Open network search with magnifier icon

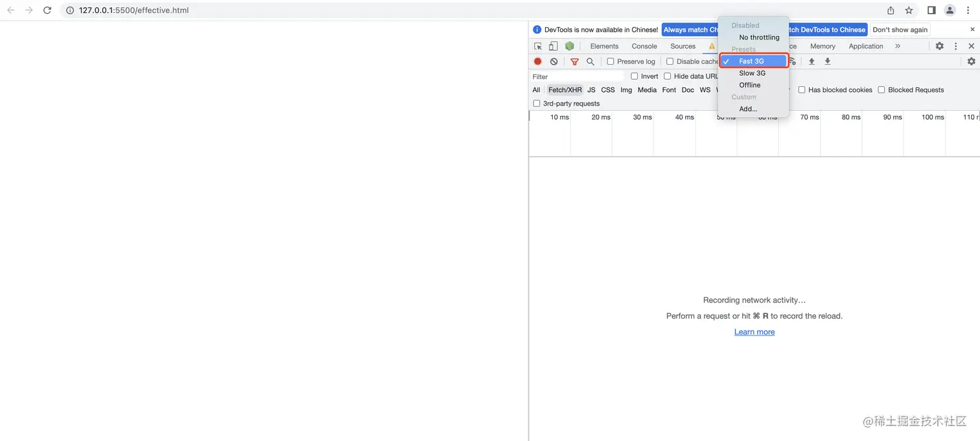[x=590, y=62]
